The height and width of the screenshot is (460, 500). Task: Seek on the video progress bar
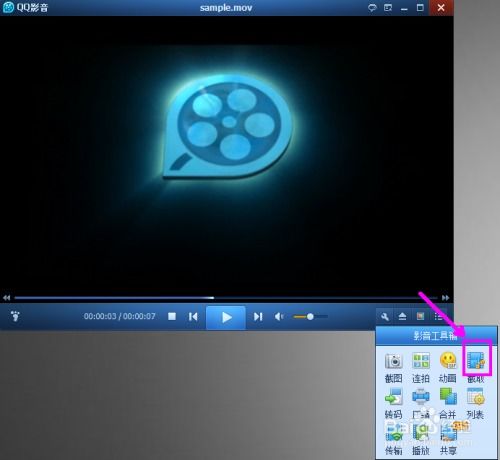coord(226,298)
